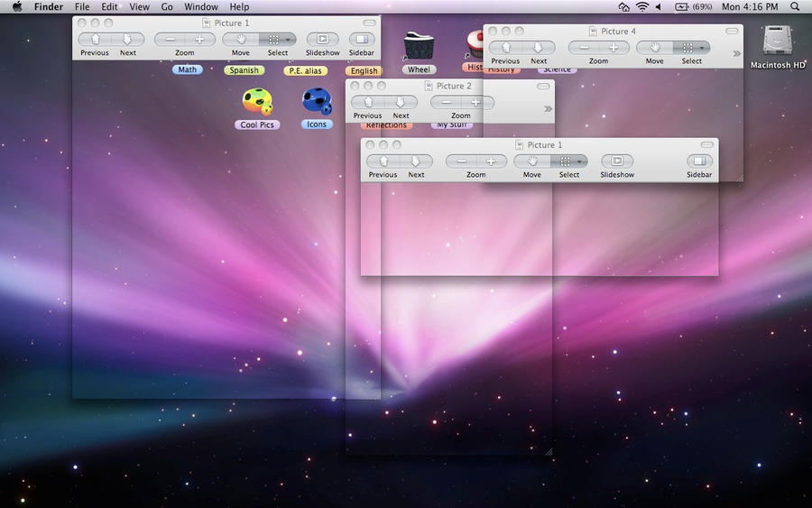Go to Next in Picture 4 window
Screen dimensions: 812x508
(x=539, y=48)
